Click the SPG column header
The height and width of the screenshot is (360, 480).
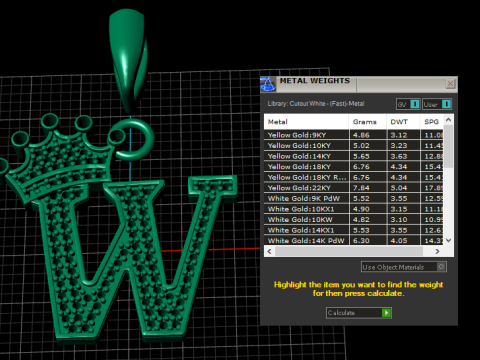pyautogui.click(x=432, y=122)
